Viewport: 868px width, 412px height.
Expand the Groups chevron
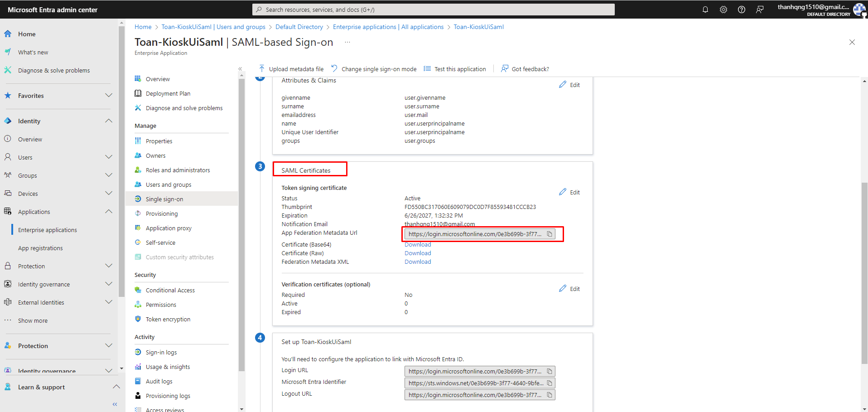pyautogui.click(x=109, y=175)
